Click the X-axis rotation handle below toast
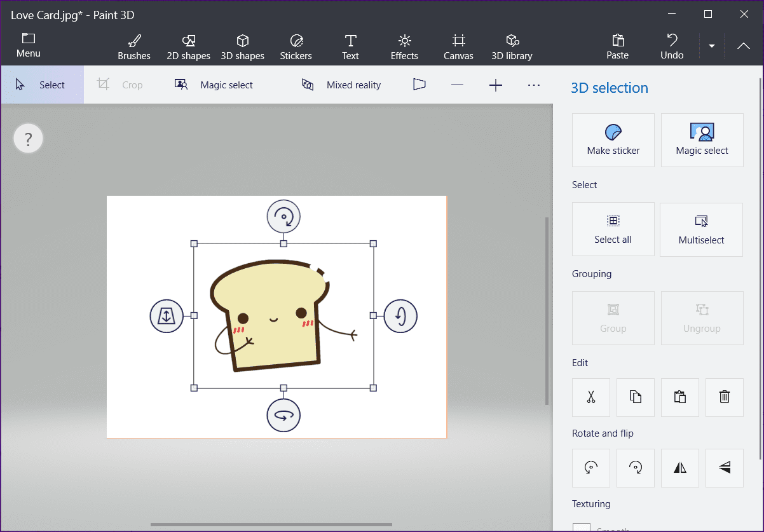Image resolution: width=764 pixels, height=532 pixels. [x=283, y=415]
